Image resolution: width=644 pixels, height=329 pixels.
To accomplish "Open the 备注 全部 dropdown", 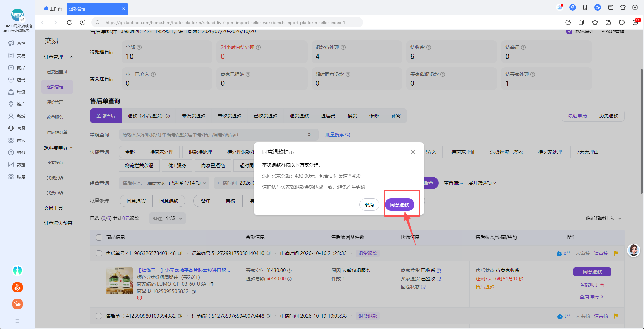I will tap(167, 219).
